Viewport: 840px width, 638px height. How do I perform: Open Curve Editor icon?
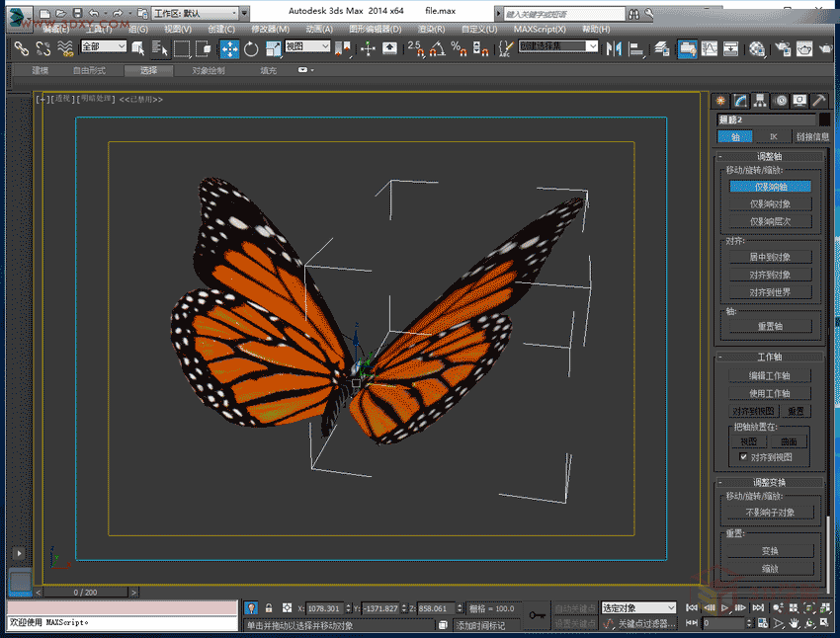pyautogui.click(x=710, y=48)
